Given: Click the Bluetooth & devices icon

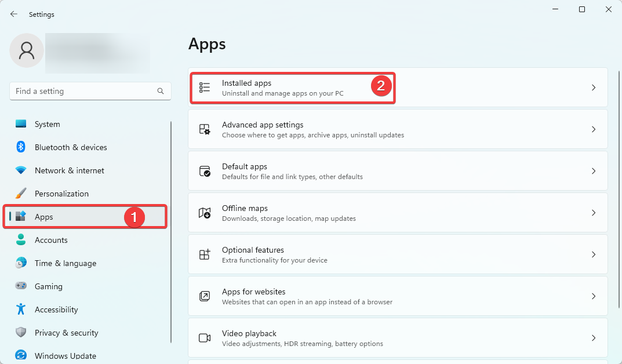Looking at the screenshot, I should coord(21,147).
